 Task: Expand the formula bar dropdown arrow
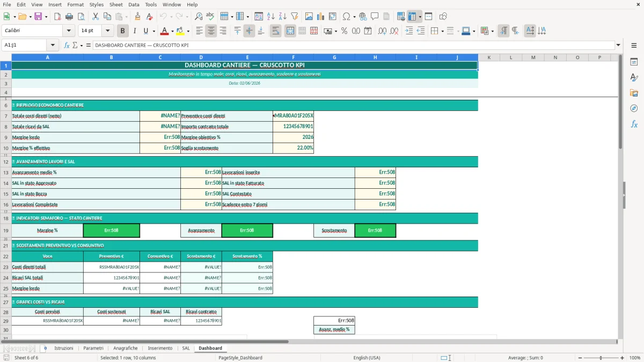coord(618,45)
